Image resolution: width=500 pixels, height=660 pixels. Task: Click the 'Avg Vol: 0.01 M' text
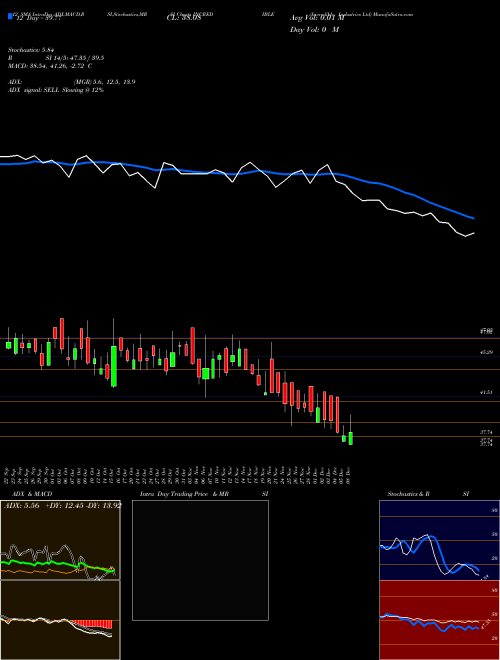[x=317, y=18]
